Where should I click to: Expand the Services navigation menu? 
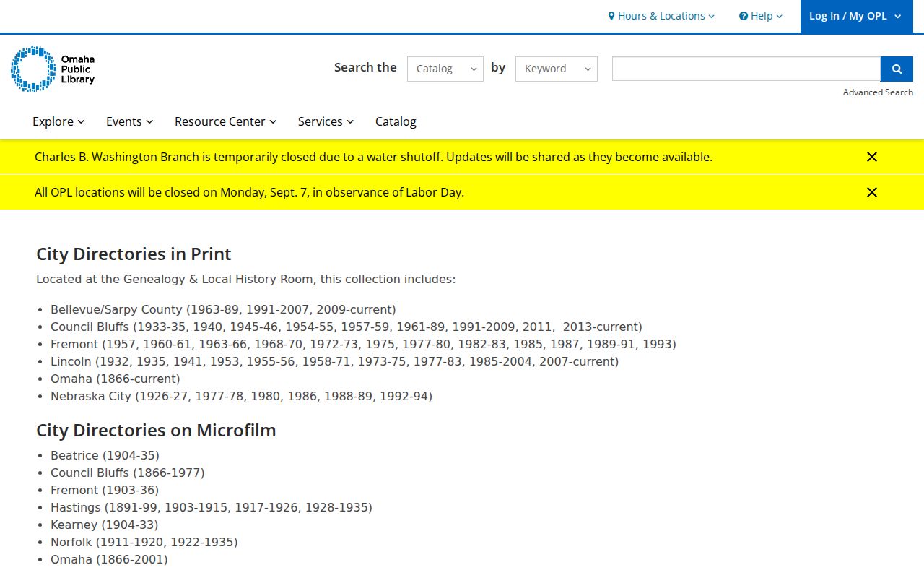click(326, 121)
